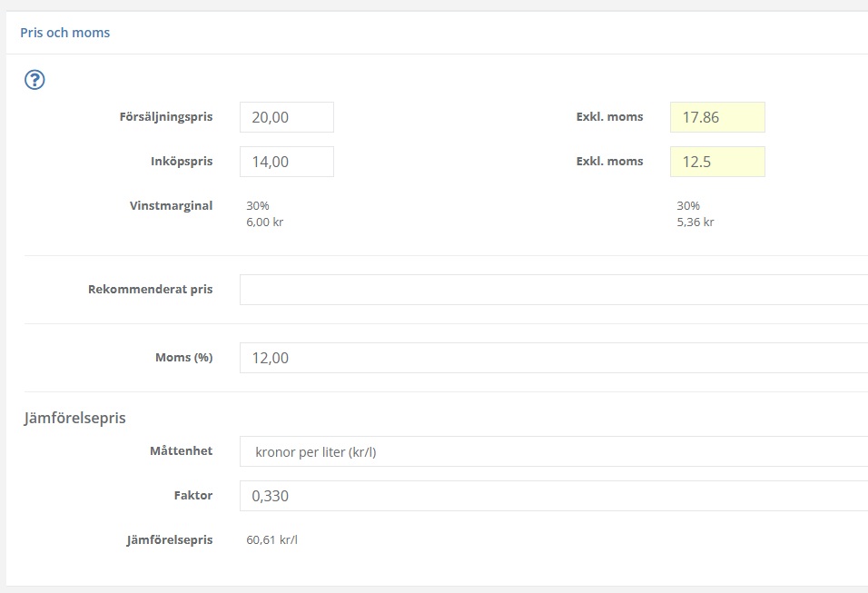Click the Jämförelsepris section heading
868x593 pixels.
[74, 419]
